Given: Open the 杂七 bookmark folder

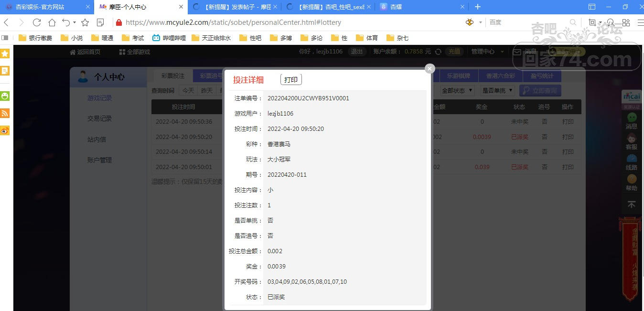Looking at the screenshot, I should [397, 38].
